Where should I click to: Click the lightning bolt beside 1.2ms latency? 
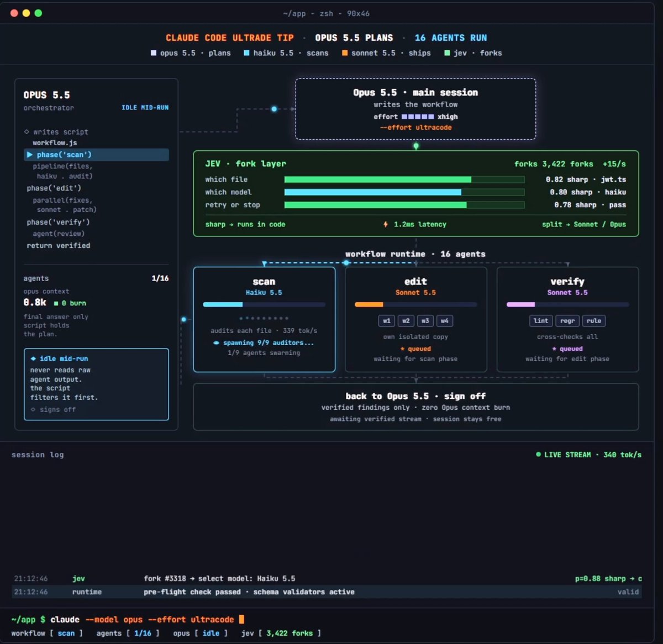coord(386,224)
